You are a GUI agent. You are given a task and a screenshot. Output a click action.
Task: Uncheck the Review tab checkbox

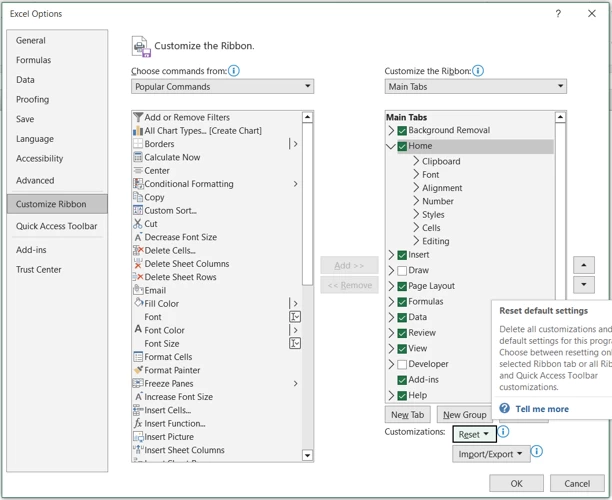402,333
